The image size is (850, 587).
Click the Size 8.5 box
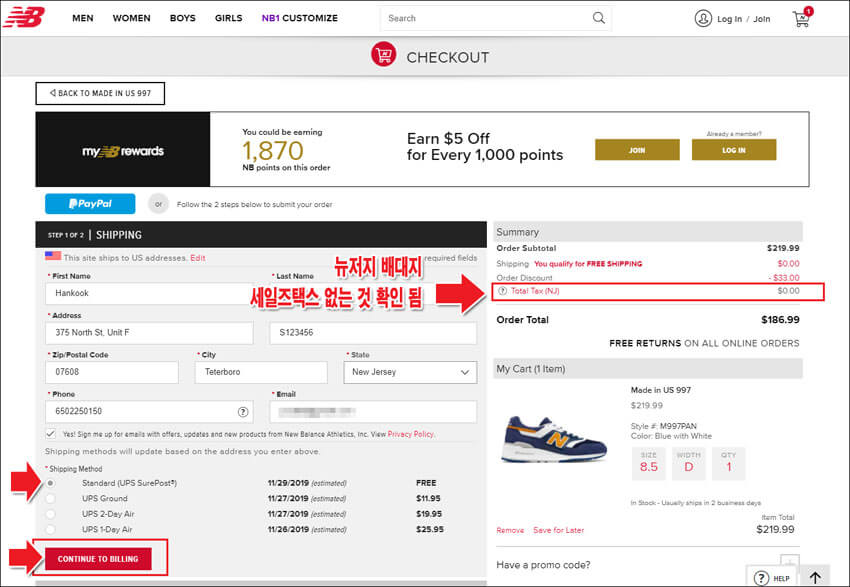[649, 463]
